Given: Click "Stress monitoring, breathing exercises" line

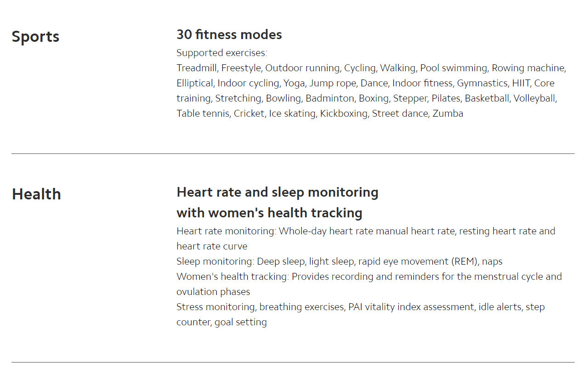Looking at the screenshot, I should (361, 307).
